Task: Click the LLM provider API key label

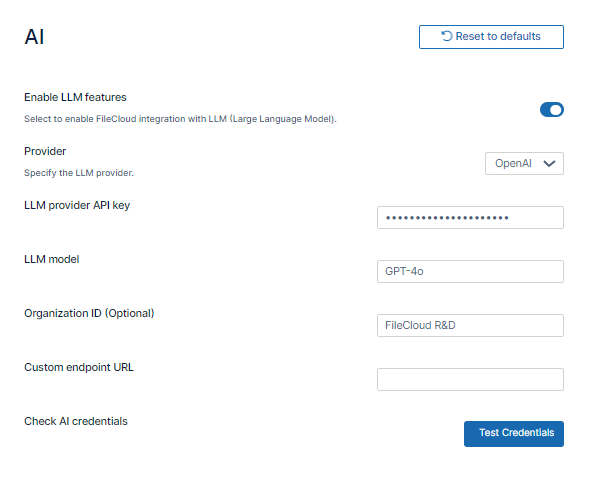Action: (77, 206)
